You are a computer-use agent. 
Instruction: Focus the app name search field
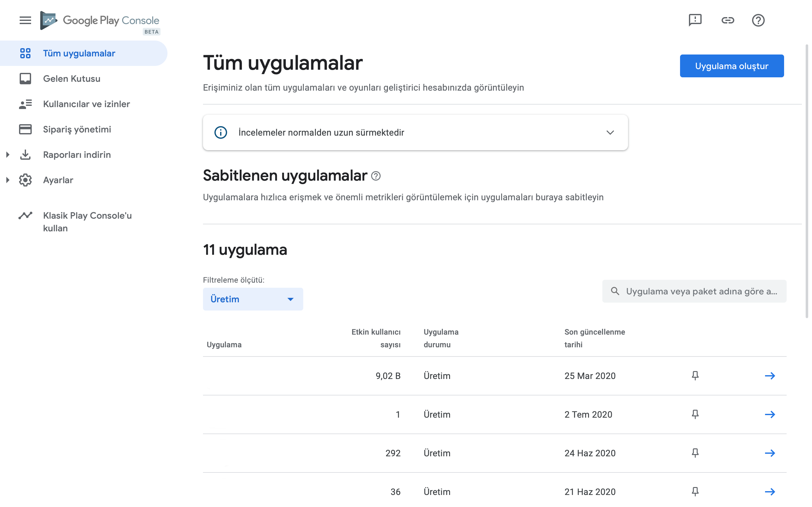[x=694, y=292]
